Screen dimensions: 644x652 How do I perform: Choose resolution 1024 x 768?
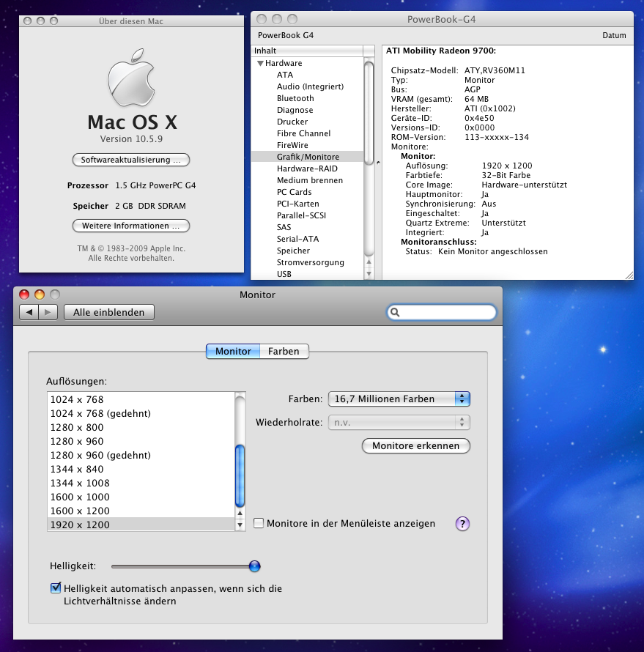141,399
